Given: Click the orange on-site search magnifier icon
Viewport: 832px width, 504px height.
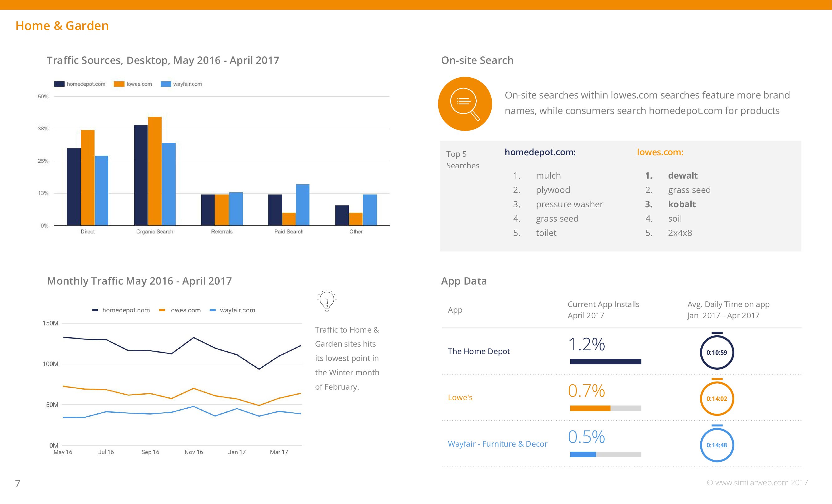Looking at the screenshot, I should 465,104.
